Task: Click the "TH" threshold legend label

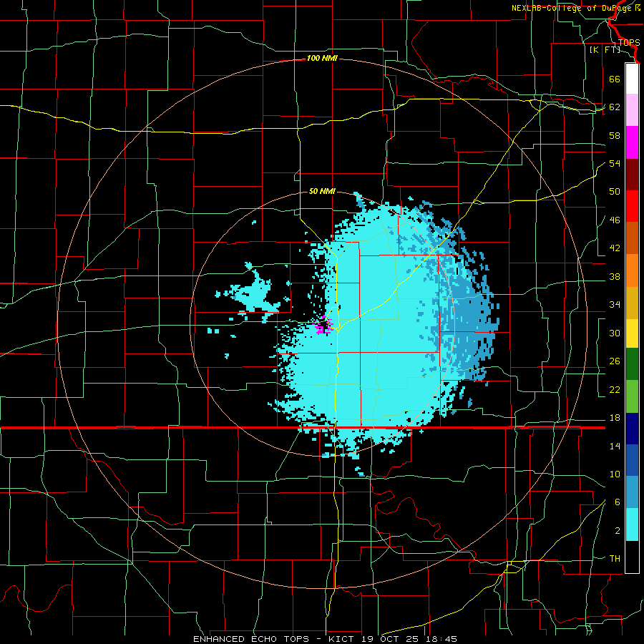Action: 615,559
